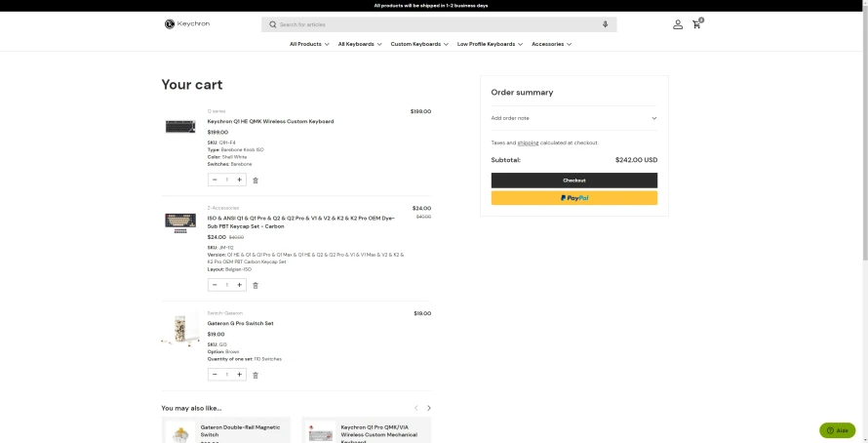Increase Carbon Keycap Set quantity
The image size is (868, 443).
[239, 285]
